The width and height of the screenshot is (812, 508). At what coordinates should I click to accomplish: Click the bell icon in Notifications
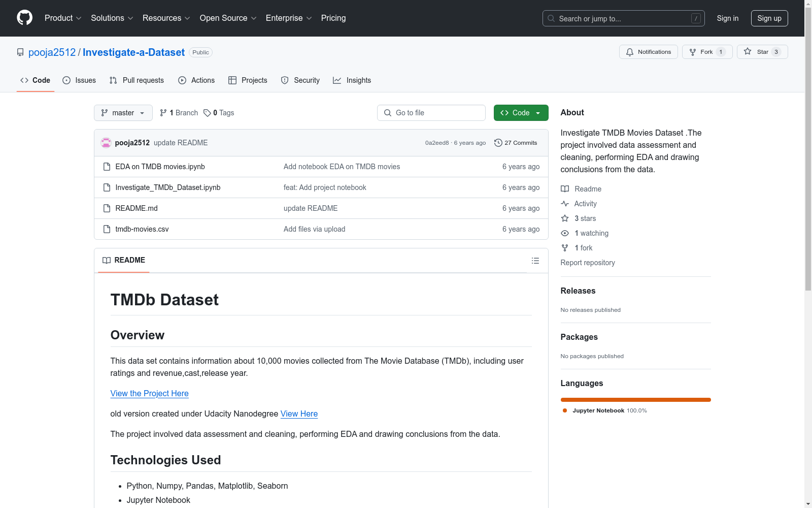pyautogui.click(x=630, y=52)
